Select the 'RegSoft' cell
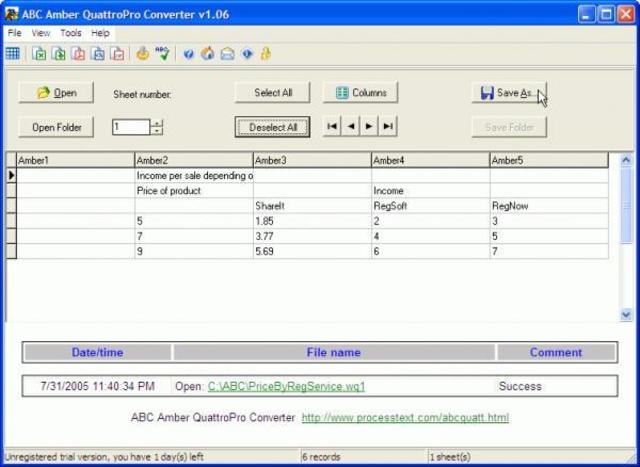 [430, 206]
